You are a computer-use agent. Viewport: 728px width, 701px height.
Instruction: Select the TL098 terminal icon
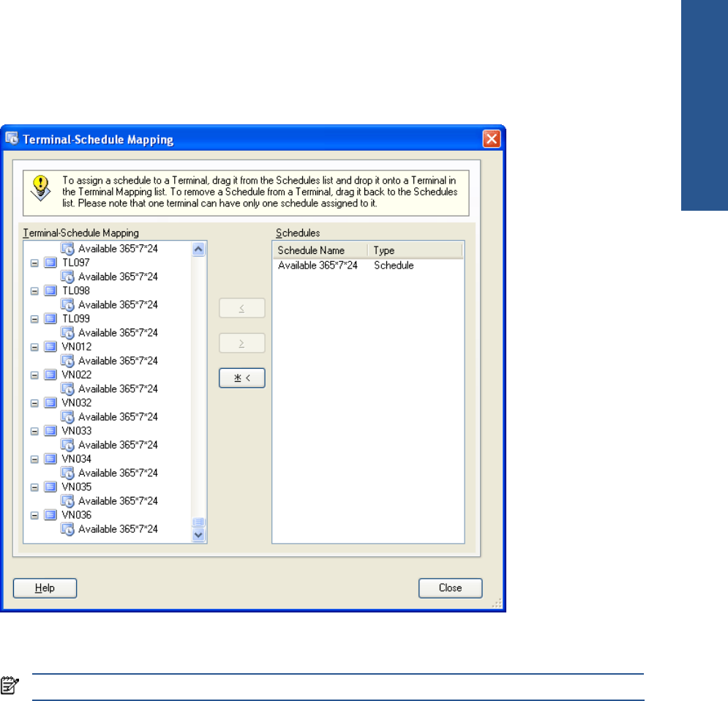click(x=50, y=290)
